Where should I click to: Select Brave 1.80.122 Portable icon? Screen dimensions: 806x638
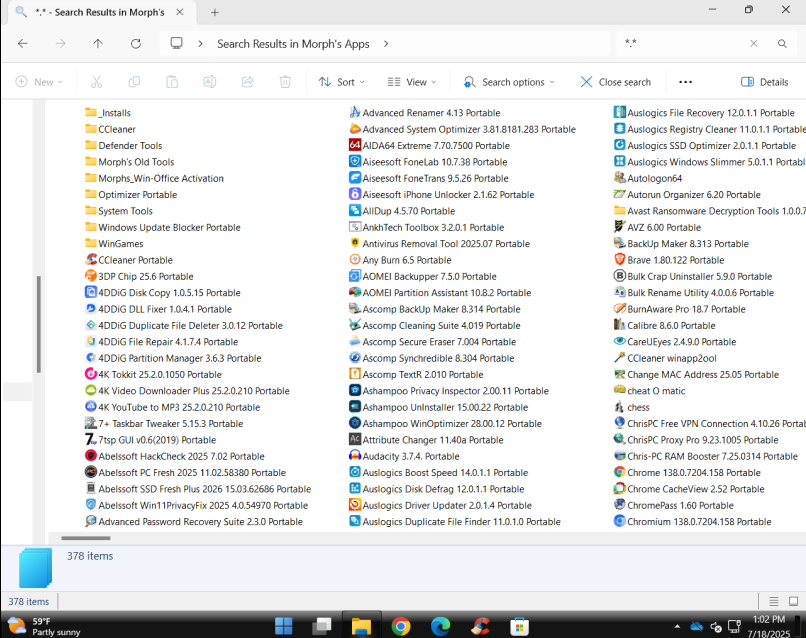(619, 260)
